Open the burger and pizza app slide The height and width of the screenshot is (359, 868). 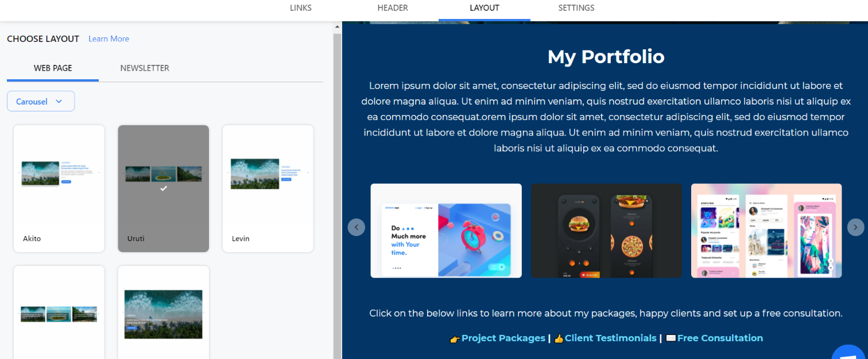[606, 230]
